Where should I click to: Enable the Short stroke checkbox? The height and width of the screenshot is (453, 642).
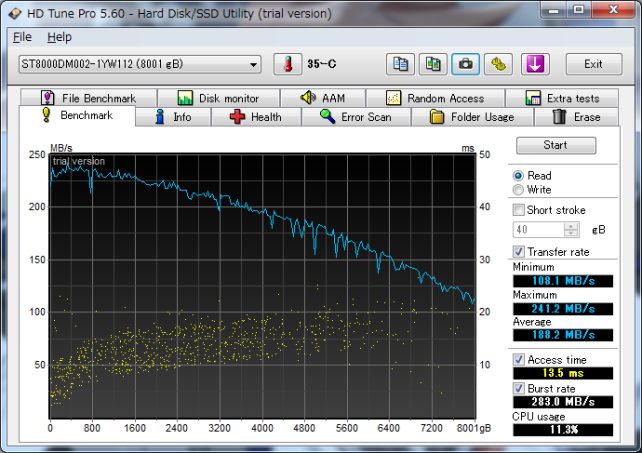click(x=518, y=210)
